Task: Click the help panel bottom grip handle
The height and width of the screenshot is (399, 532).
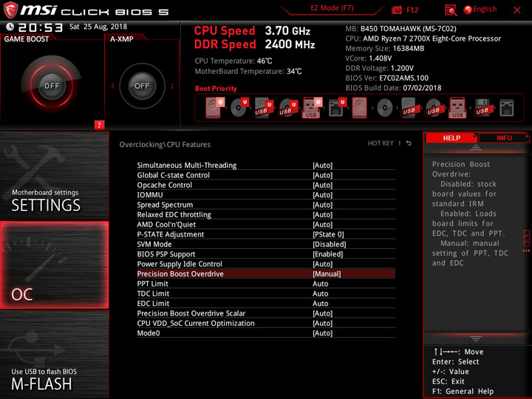Action: (476, 338)
